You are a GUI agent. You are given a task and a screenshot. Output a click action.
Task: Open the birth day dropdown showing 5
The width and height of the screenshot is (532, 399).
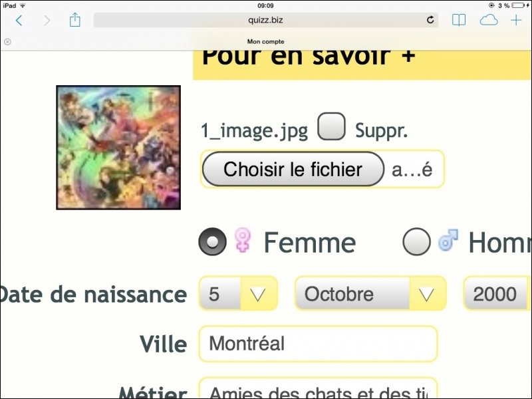(x=237, y=293)
